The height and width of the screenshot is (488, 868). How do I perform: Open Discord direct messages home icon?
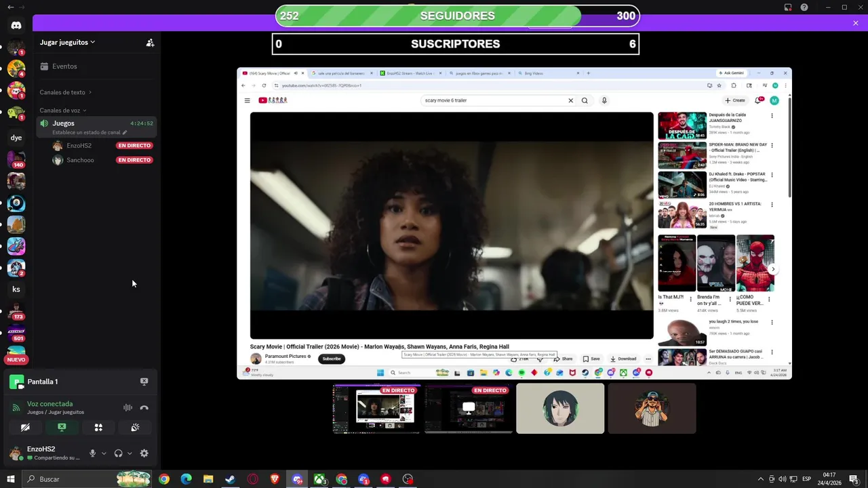click(16, 25)
